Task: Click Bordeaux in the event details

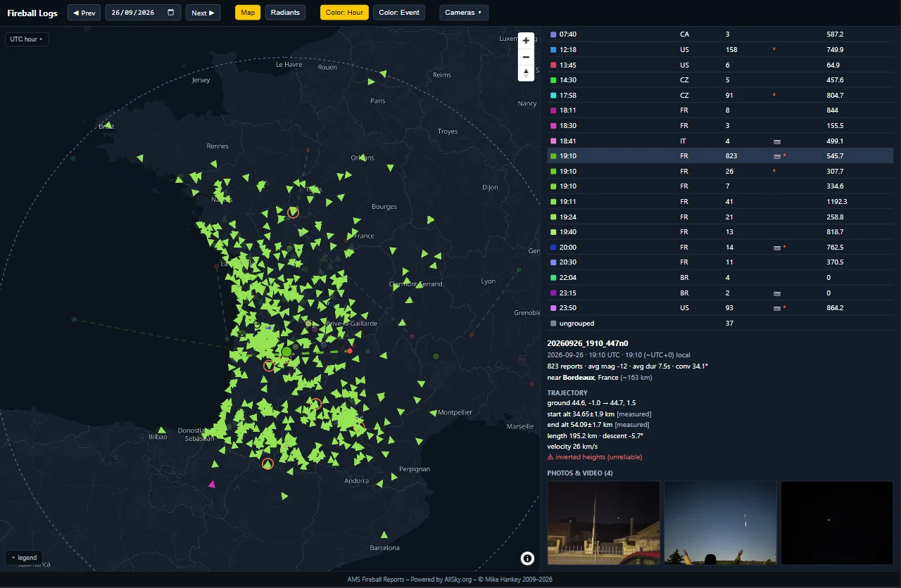Action: tap(579, 378)
